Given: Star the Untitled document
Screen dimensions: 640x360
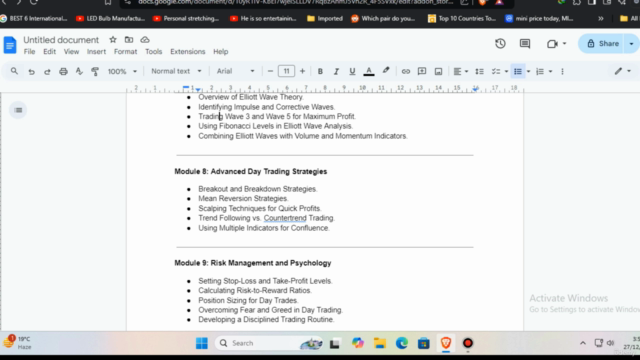Looking at the screenshot, I should click(x=113, y=40).
